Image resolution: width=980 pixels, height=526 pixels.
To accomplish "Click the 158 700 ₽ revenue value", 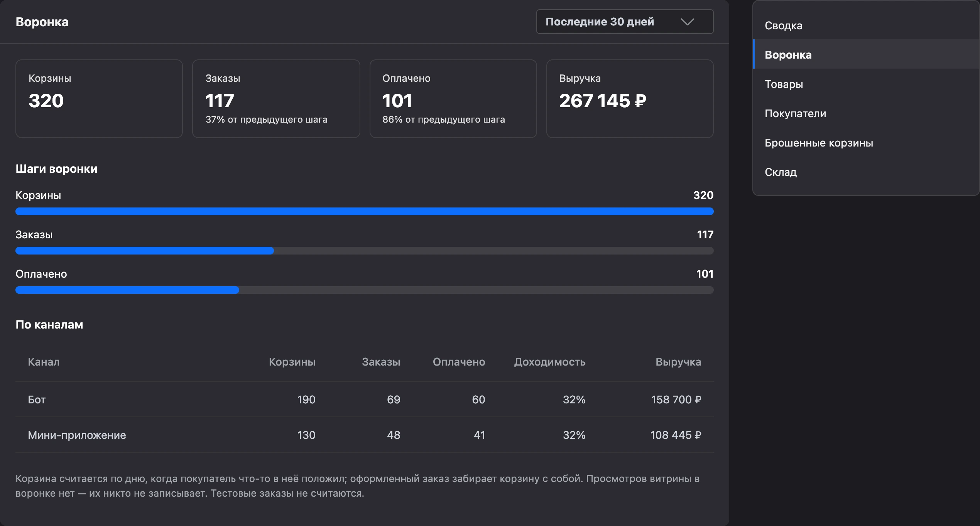I will point(676,400).
